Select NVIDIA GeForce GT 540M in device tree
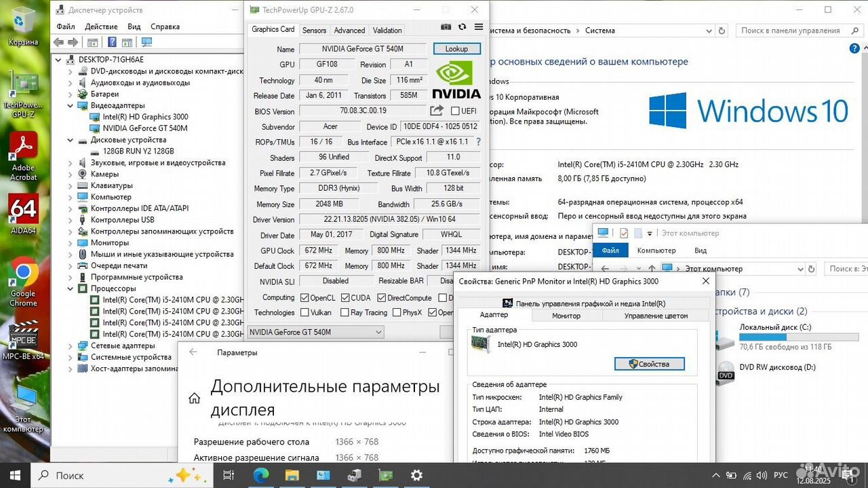868x488 pixels. coord(144,128)
